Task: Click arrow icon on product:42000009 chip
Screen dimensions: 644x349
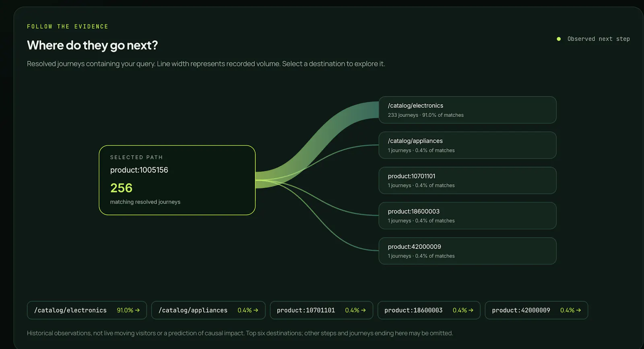Action: pos(578,310)
